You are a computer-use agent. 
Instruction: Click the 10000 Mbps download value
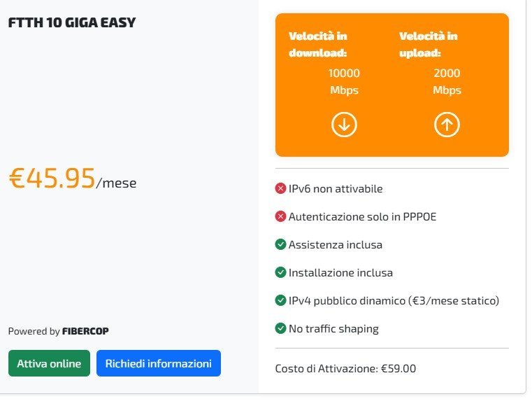344,81
